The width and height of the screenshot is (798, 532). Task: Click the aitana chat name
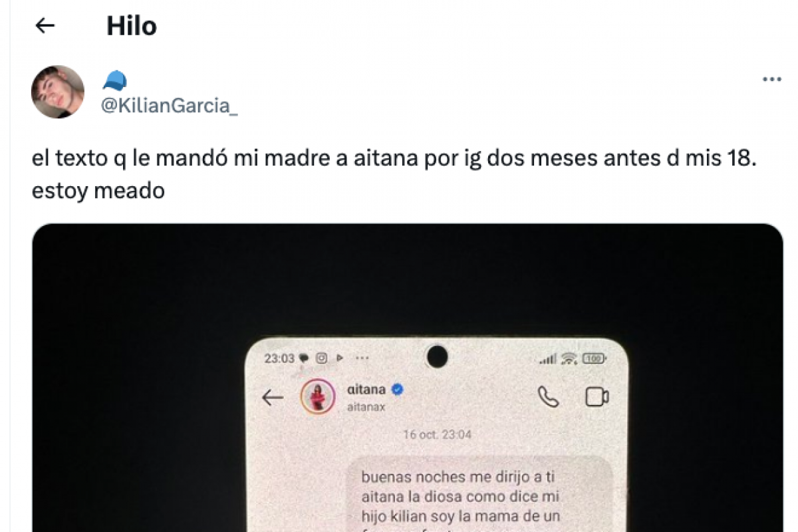click(x=366, y=389)
